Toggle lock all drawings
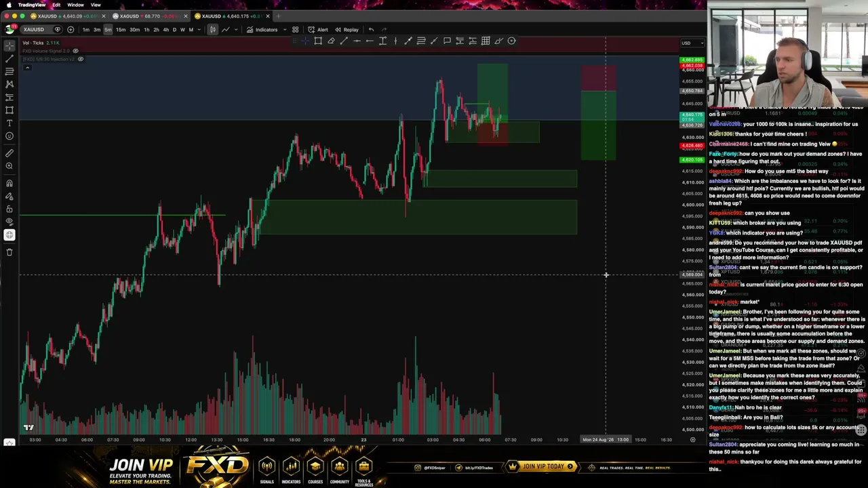The width and height of the screenshot is (868, 488). click(9, 209)
